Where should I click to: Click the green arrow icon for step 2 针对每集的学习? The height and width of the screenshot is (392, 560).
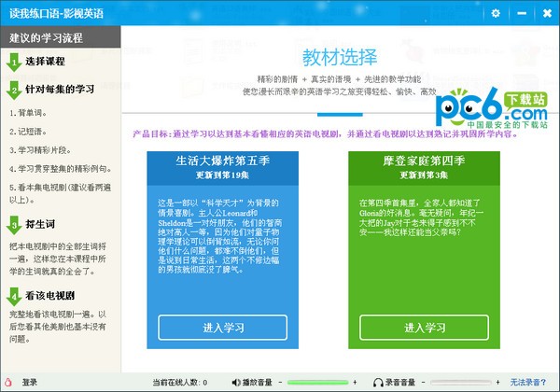[14, 91]
